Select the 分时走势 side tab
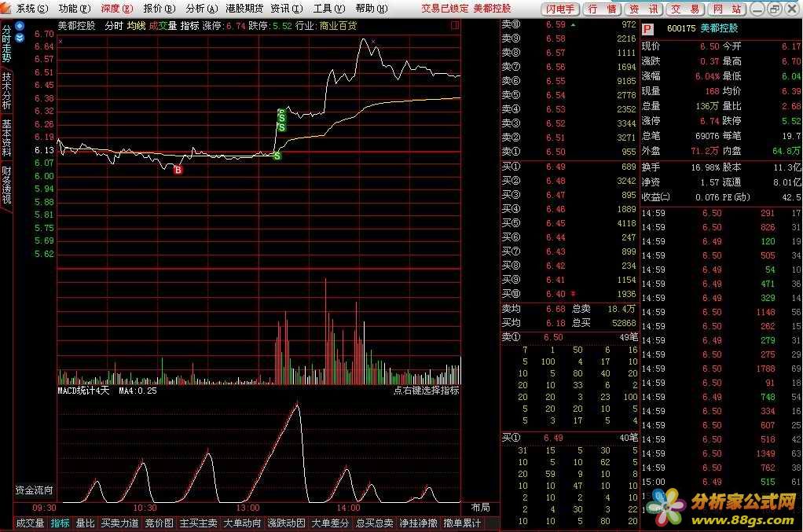 click(x=6, y=44)
